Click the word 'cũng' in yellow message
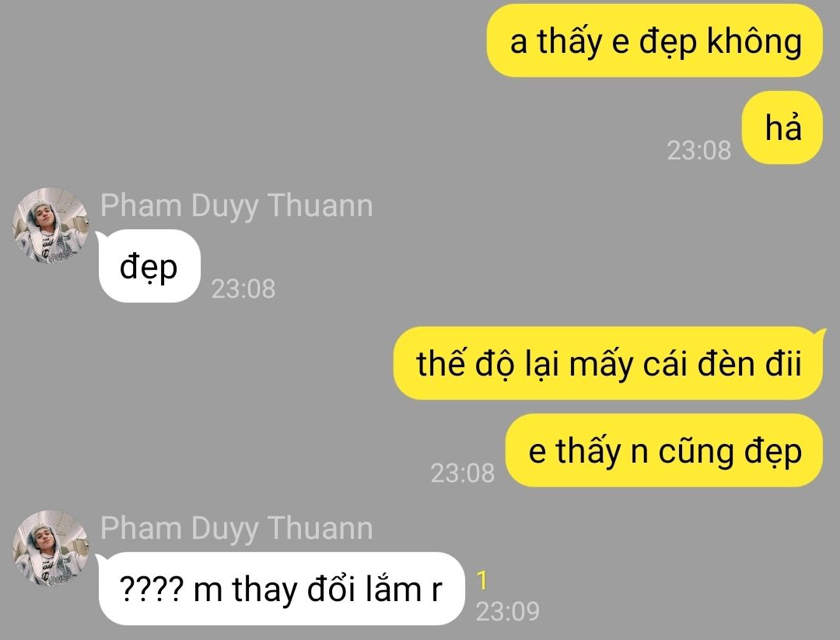 coord(696,451)
